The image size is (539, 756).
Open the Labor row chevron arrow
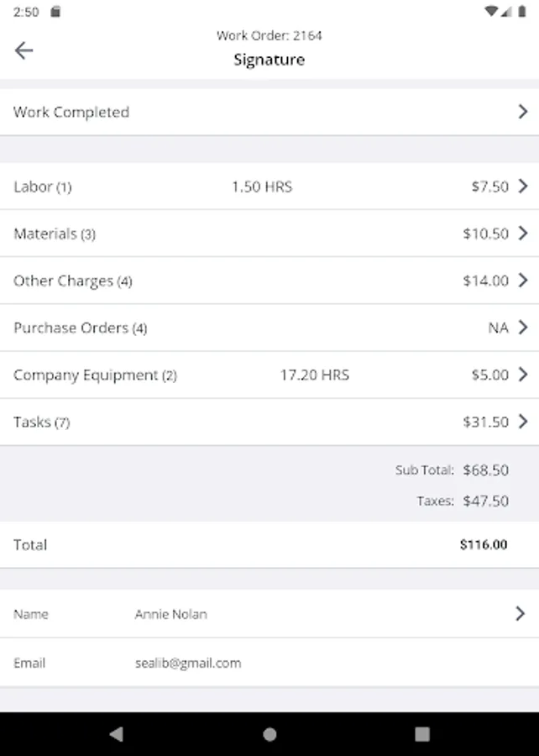(x=522, y=186)
